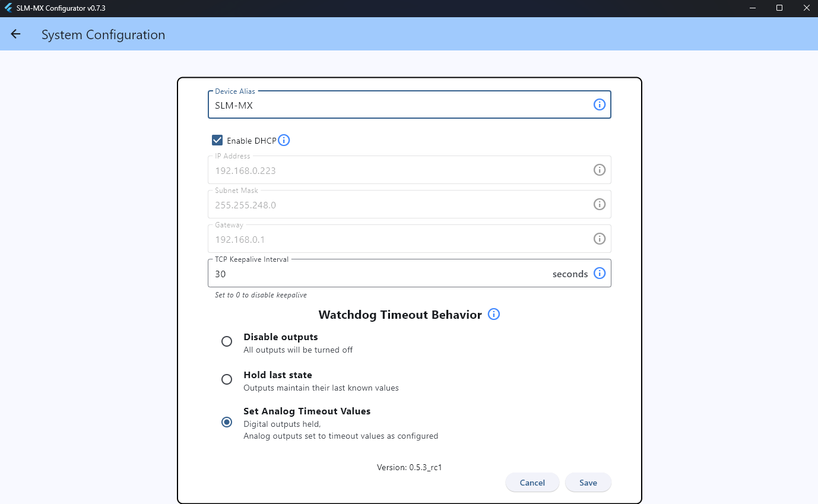Open the Subnet Mask field info icon

coord(600,204)
